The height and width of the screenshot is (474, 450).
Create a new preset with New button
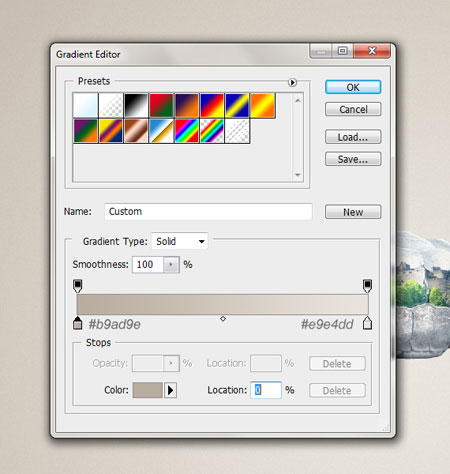click(x=353, y=212)
